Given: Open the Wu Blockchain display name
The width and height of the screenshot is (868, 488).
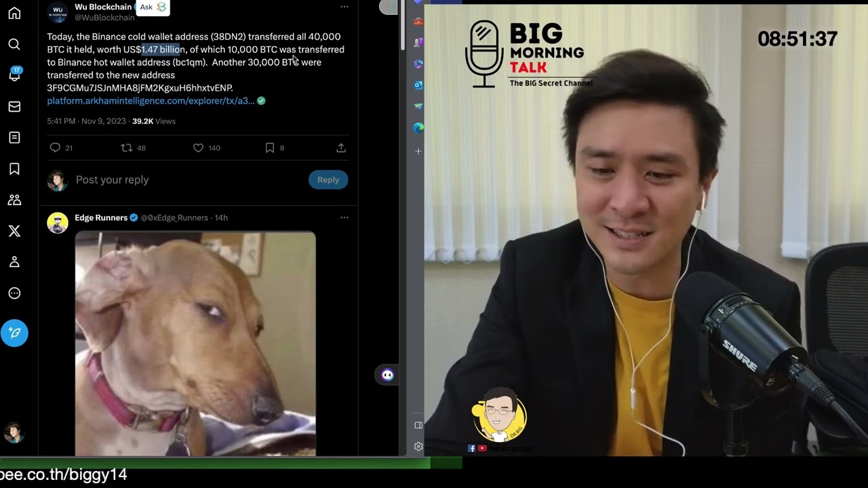Looking at the screenshot, I should click(x=103, y=7).
